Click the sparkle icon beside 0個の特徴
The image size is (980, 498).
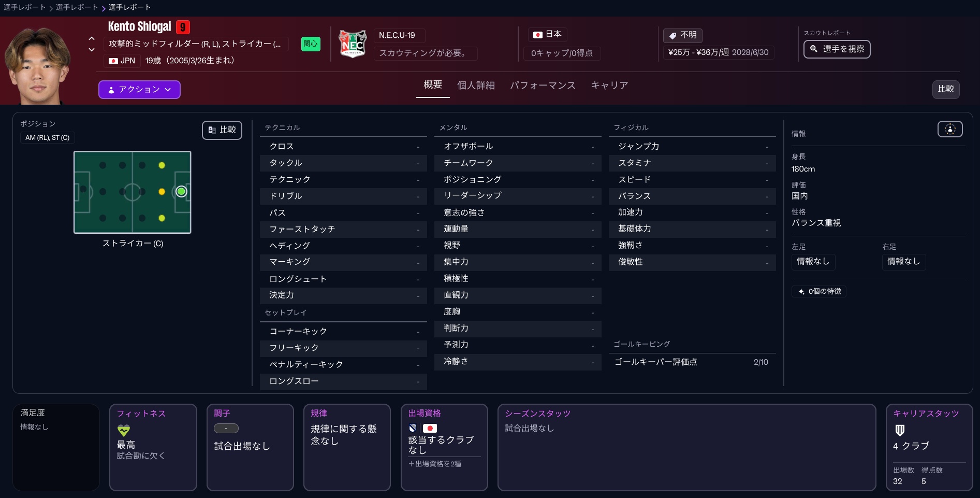click(x=801, y=291)
